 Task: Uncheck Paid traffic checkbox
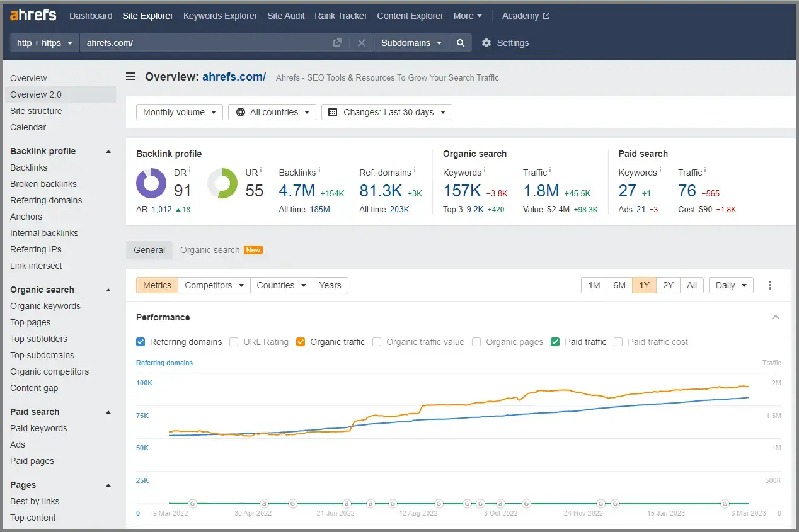pos(555,342)
